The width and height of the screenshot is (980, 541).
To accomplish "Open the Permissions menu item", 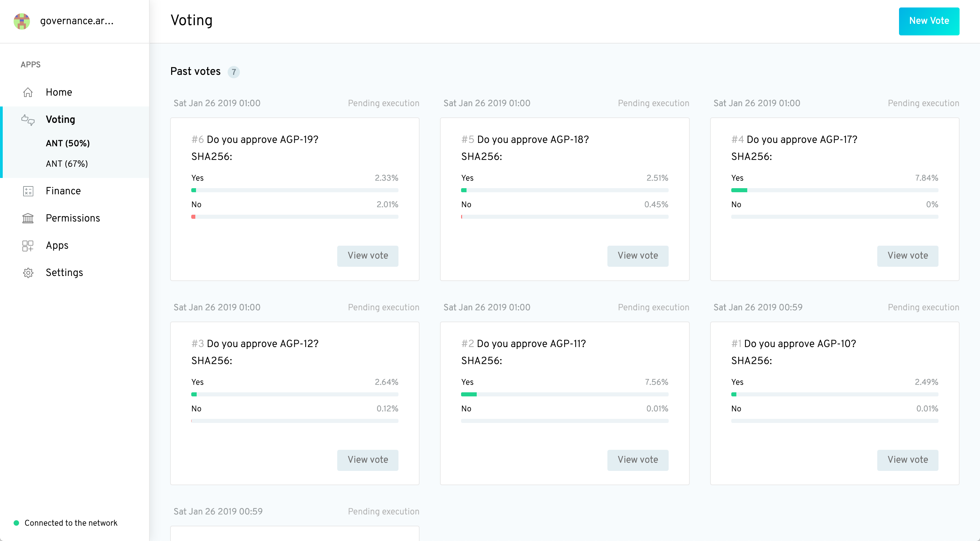I will (x=73, y=218).
